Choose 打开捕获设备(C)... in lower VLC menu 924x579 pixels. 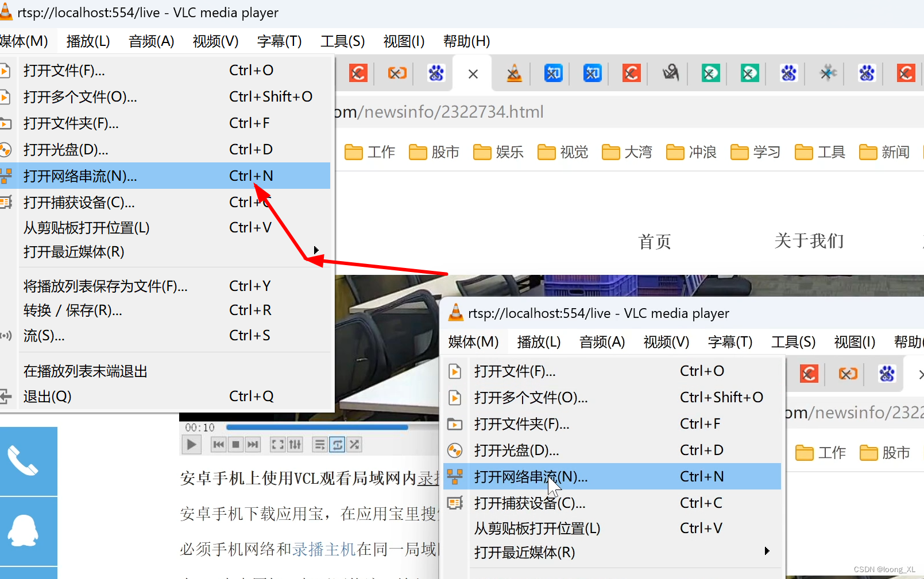612,503
